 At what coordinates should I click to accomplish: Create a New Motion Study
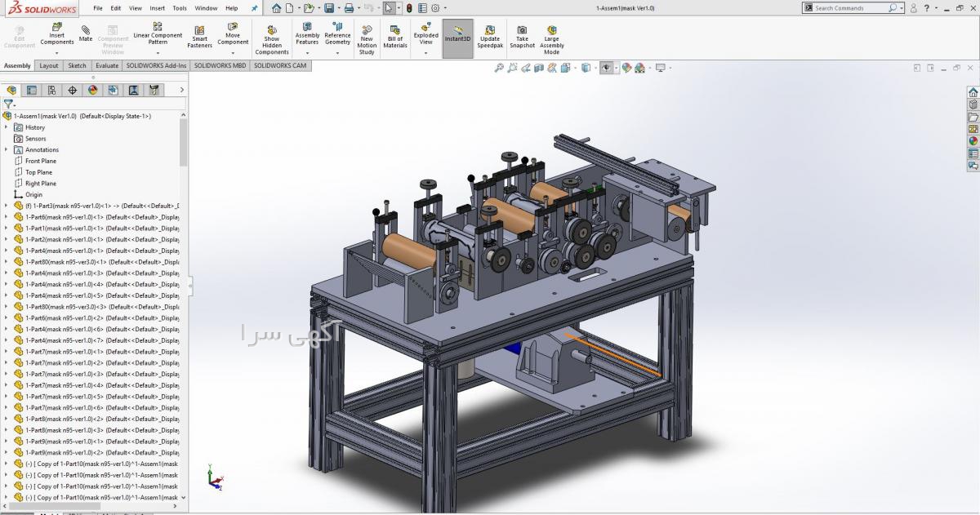click(x=367, y=39)
